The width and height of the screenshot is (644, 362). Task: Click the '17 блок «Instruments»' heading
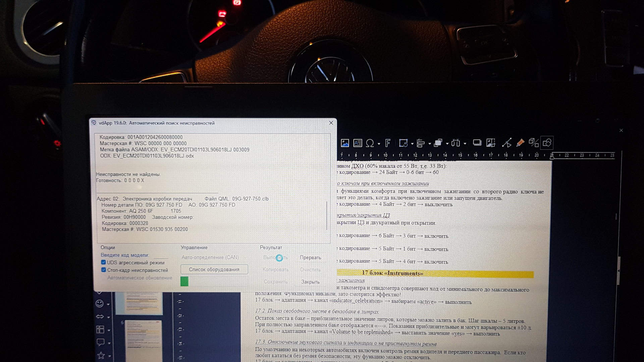tap(392, 273)
